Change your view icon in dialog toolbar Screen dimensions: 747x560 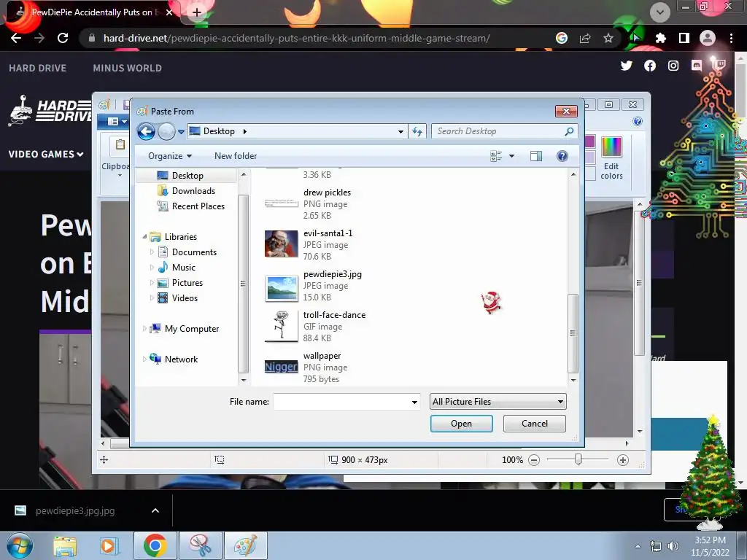tap(496, 156)
